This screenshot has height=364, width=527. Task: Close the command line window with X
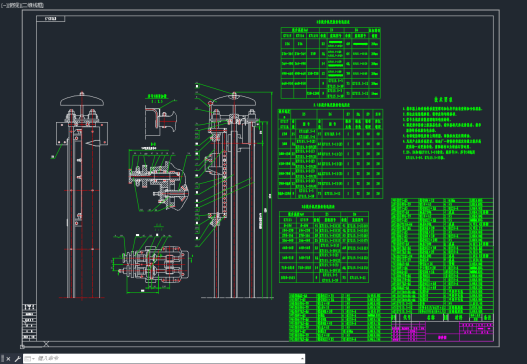[x=8, y=359]
